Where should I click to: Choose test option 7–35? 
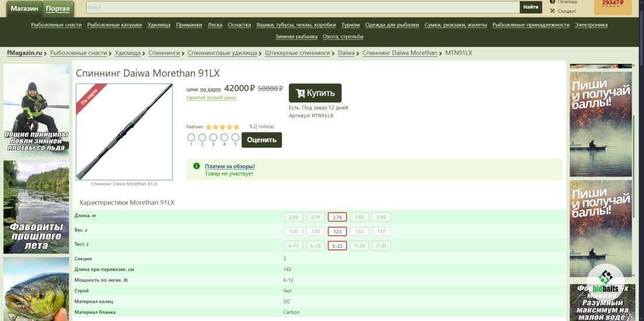(x=381, y=246)
